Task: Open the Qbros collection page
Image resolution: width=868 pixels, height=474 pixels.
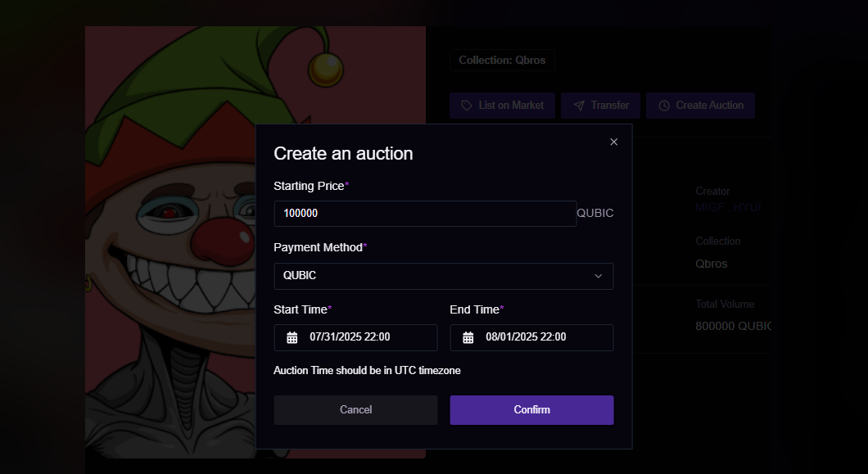Action: (711, 264)
